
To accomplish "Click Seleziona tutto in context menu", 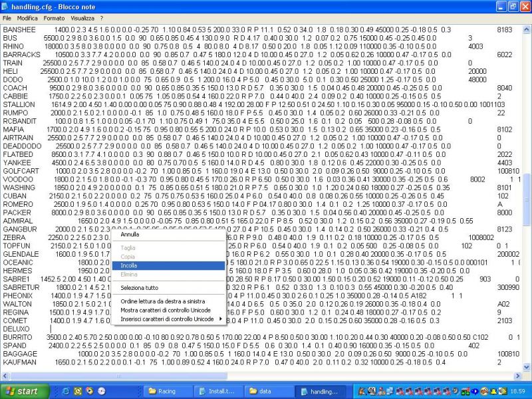I will click(x=139, y=288).
